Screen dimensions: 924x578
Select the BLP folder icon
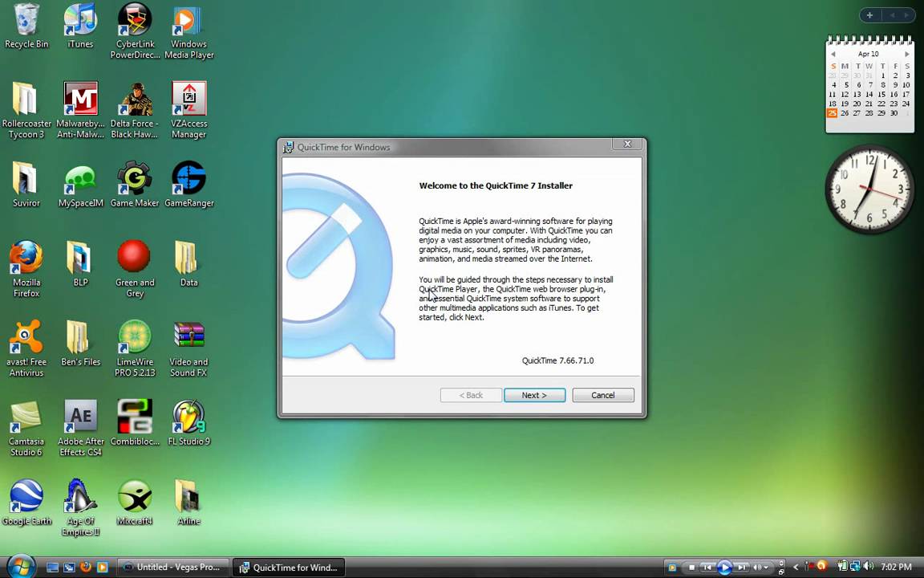pyautogui.click(x=80, y=264)
